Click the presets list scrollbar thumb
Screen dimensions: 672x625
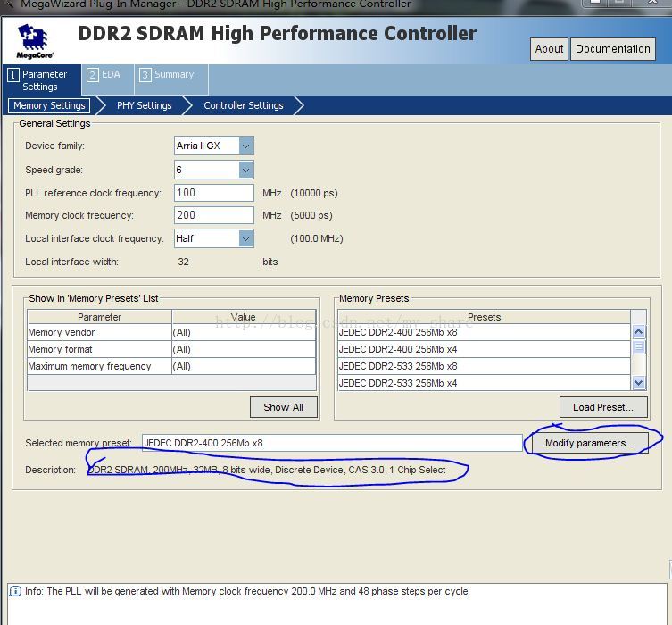point(639,346)
